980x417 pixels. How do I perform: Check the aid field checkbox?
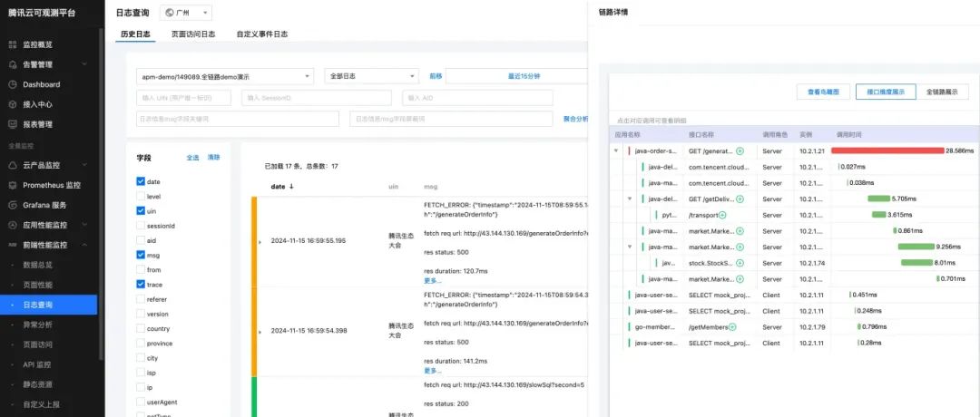tap(140, 240)
